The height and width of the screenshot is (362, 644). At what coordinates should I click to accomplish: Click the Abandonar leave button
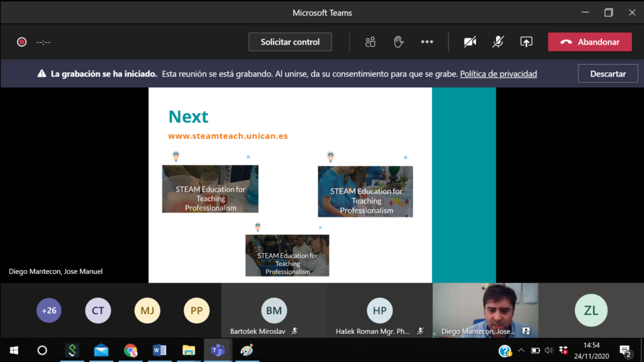click(x=589, y=42)
